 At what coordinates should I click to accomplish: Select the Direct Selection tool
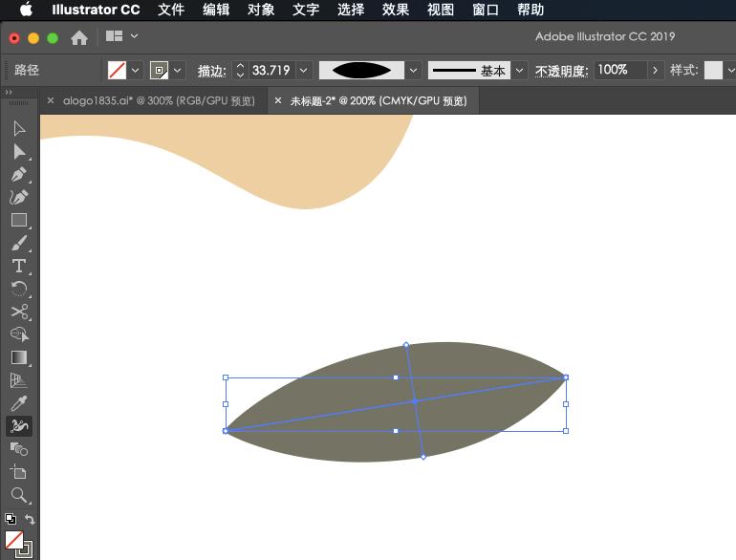pyautogui.click(x=19, y=152)
